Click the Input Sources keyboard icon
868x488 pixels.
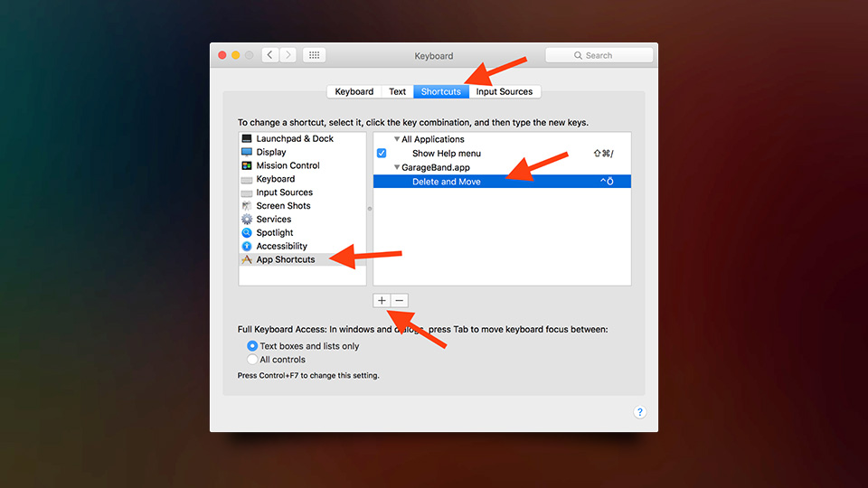point(247,192)
